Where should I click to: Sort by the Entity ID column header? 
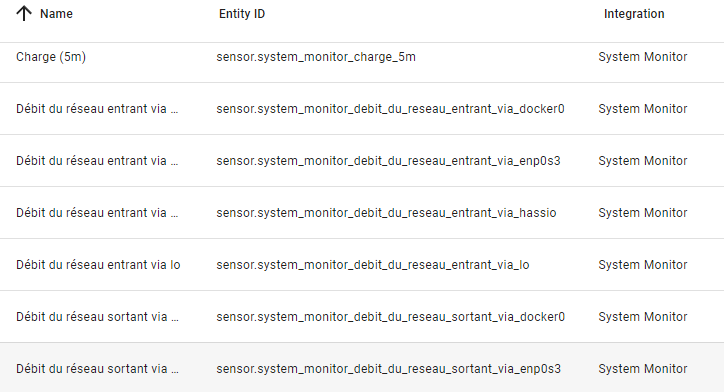[x=242, y=14]
